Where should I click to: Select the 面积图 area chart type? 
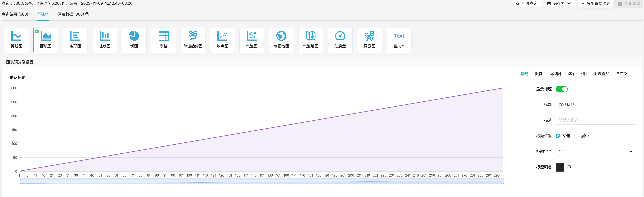click(x=46, y=40)
